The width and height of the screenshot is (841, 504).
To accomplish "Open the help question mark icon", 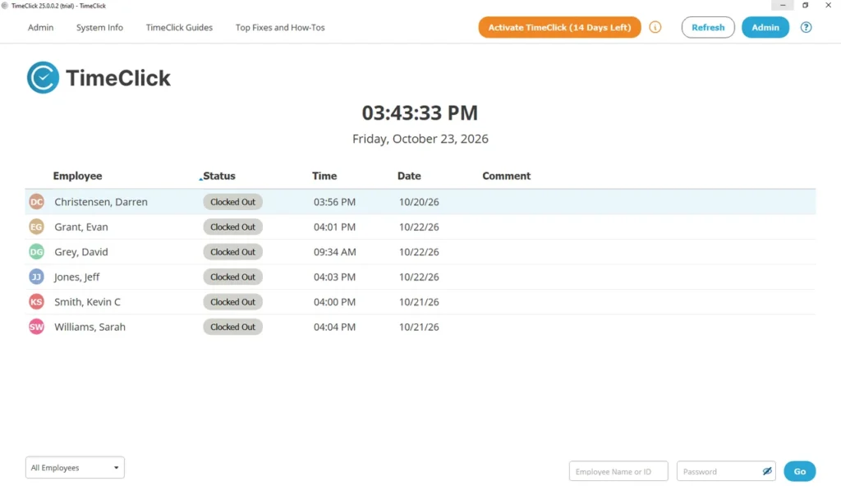I will tap(806, 27).
